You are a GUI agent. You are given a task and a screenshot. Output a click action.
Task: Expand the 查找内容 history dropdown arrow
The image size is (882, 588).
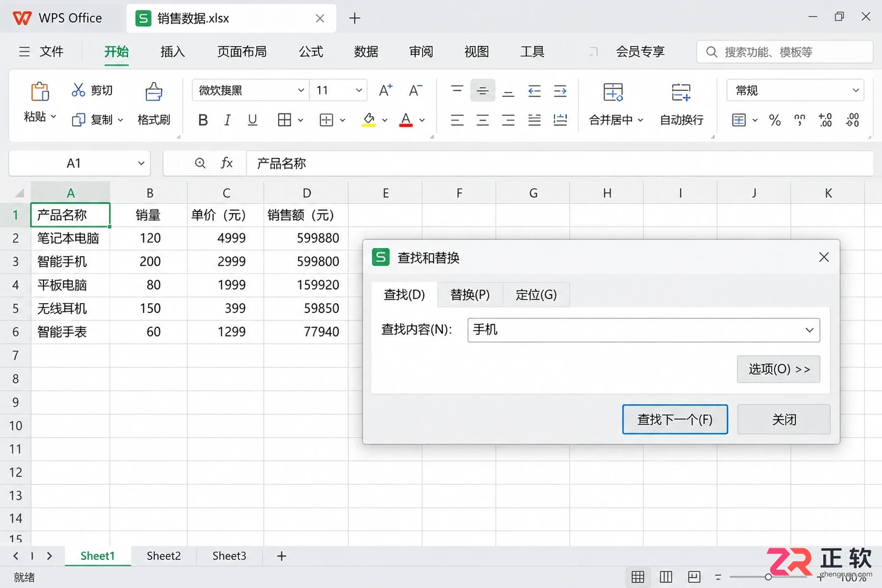point(810,330)
